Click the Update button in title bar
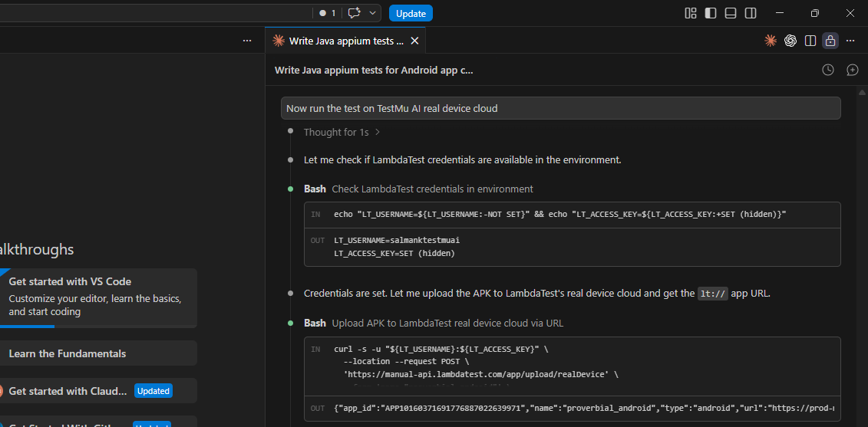 pyautogui.click(x=411, y=13)
